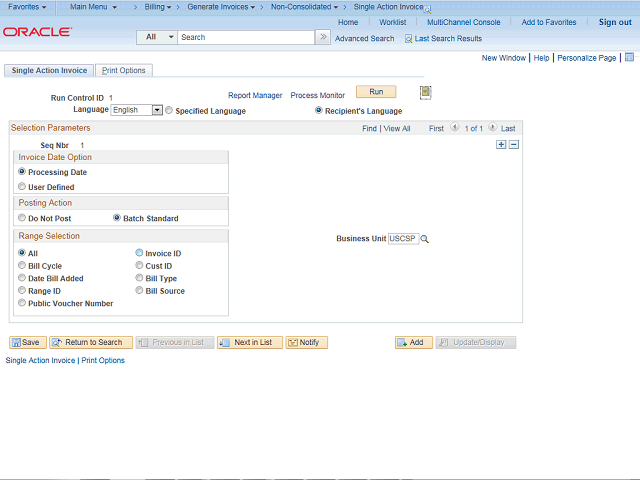This screenshot has height=480, width=640.
Task: Expand the Main Menu dropdown
Action: 93,7
